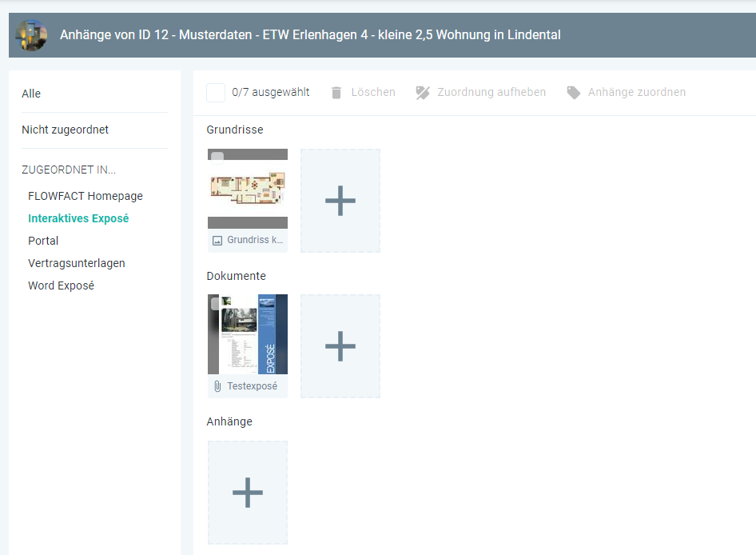Click the property avatar in the header
Screen dimensions: 756x555
click(x=31, y=35)
